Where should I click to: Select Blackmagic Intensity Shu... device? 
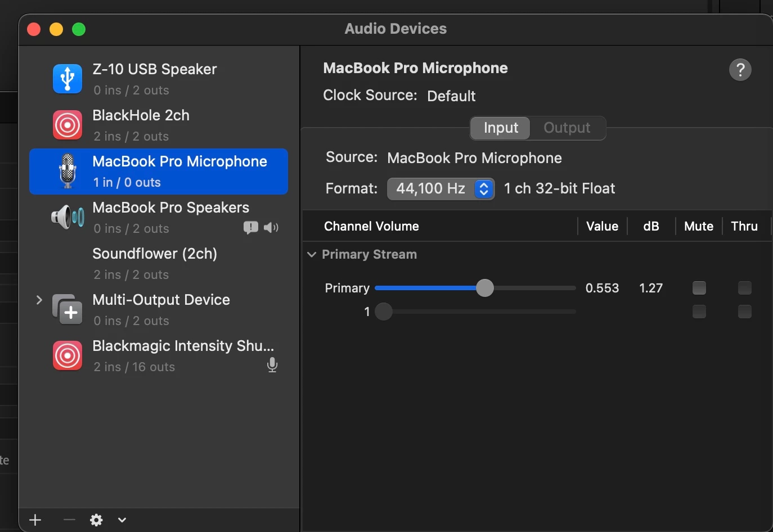pos(159,356)
